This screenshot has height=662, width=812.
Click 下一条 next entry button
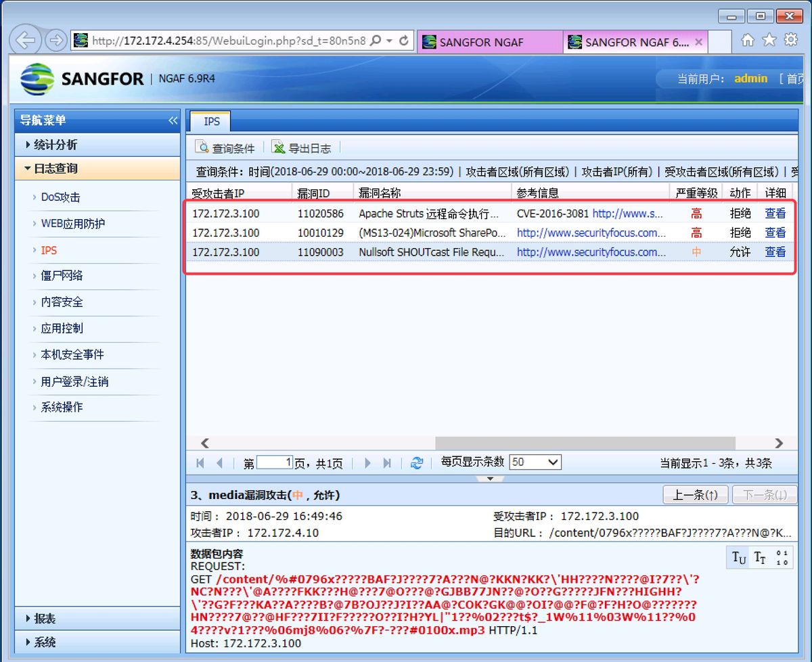(x=765, y=495)
